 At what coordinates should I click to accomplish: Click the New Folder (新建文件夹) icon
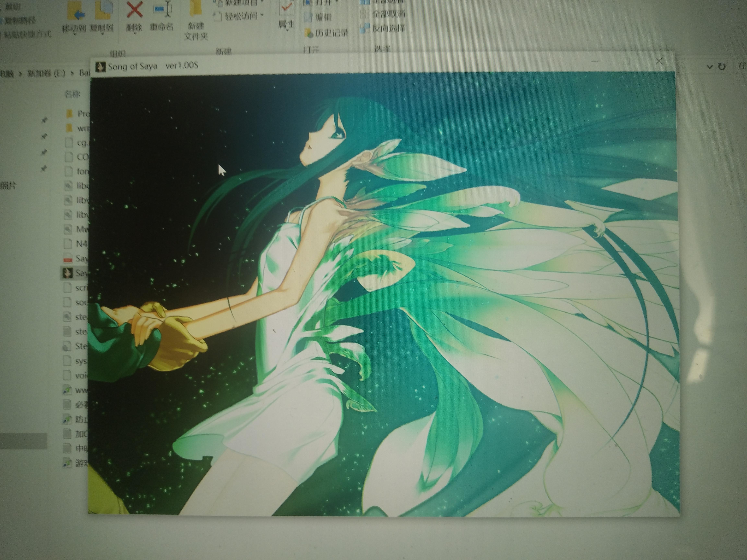pyautogui.click(x=196, y=8)
